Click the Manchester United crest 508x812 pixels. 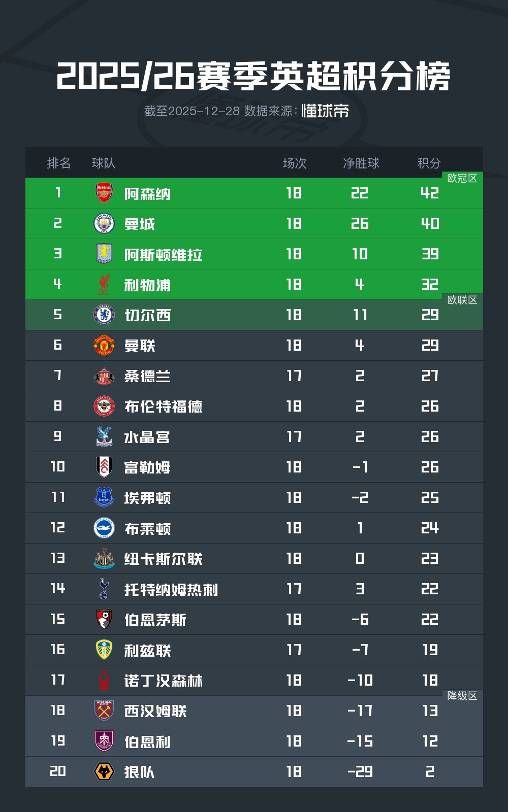coord(104,345)
